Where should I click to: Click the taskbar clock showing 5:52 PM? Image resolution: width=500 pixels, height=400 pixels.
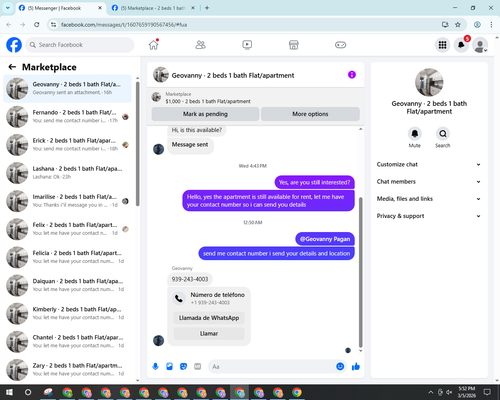467,392
